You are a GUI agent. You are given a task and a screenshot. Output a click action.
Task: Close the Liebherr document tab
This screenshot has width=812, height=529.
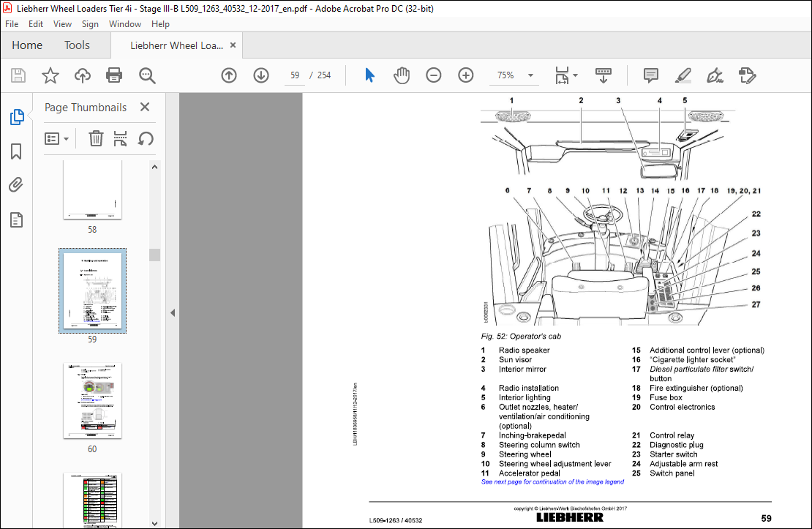pos(233,45)
